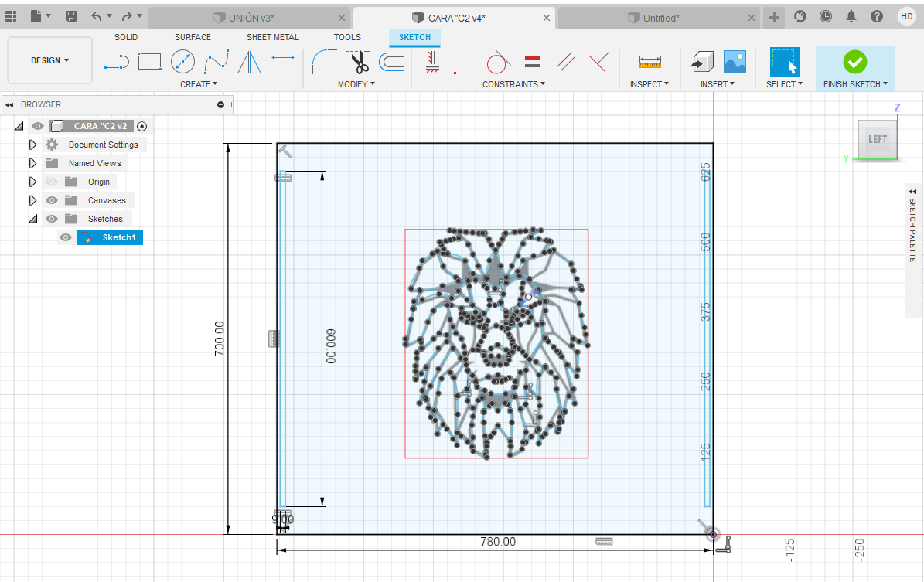Click the LEFT face of the ViewCube

pos(877,139)
